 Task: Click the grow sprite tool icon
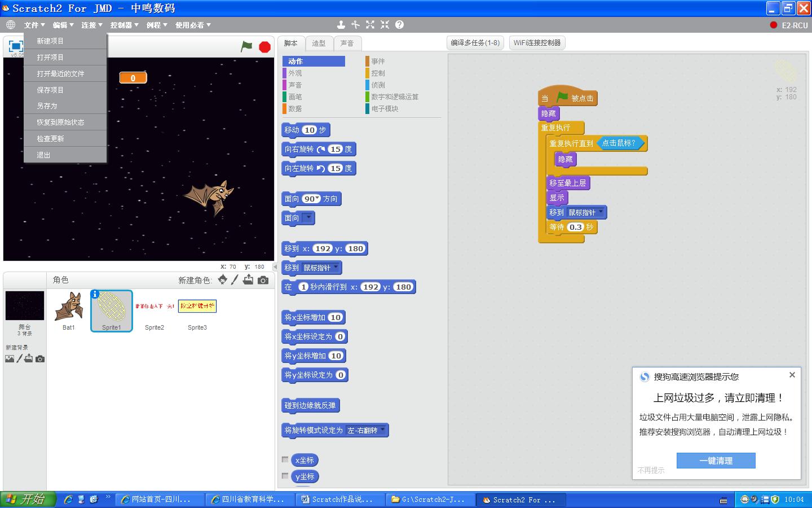[370, 25]
